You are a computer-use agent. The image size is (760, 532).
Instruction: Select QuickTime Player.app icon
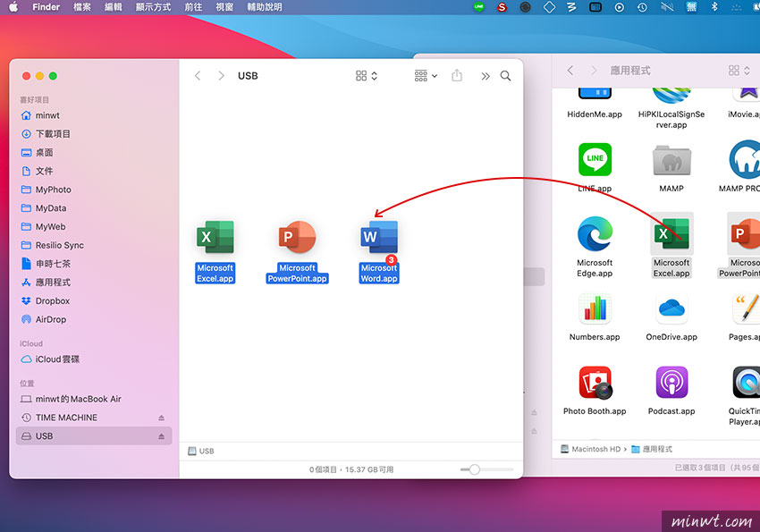[747, 383]
